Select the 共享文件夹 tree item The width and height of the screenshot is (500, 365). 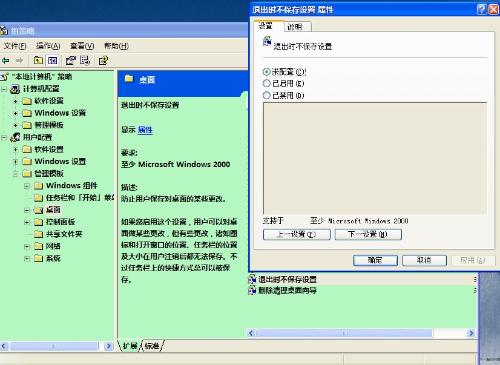point(64,234)
